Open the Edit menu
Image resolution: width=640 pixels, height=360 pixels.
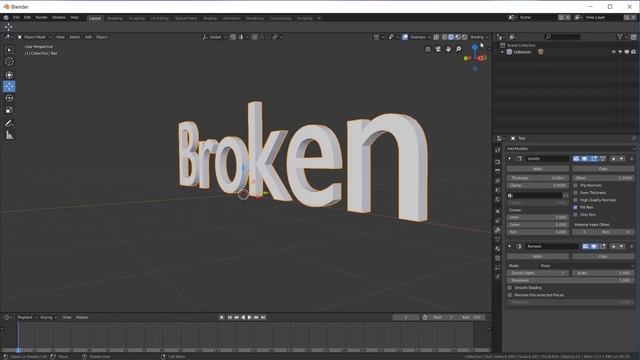coord(27,18)
